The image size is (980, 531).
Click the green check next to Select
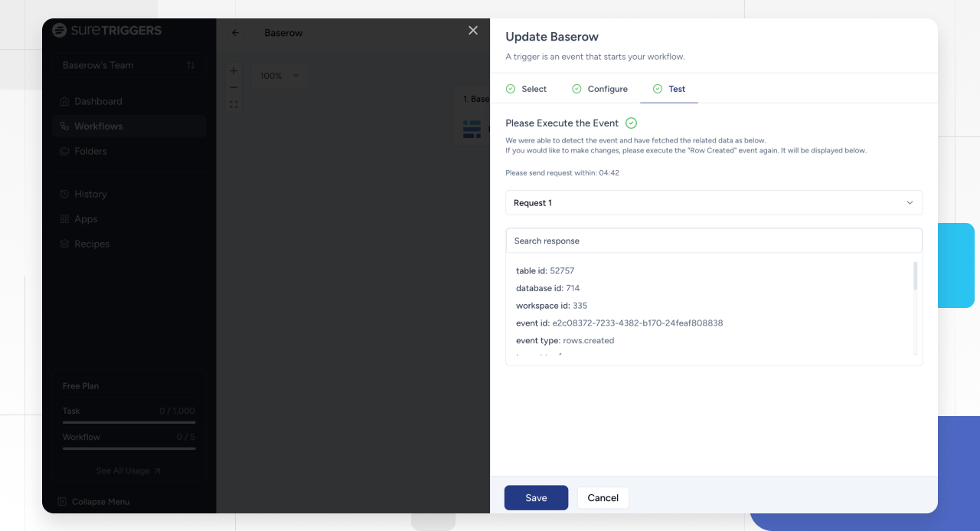pyautogui.click(x=511, y=89)
